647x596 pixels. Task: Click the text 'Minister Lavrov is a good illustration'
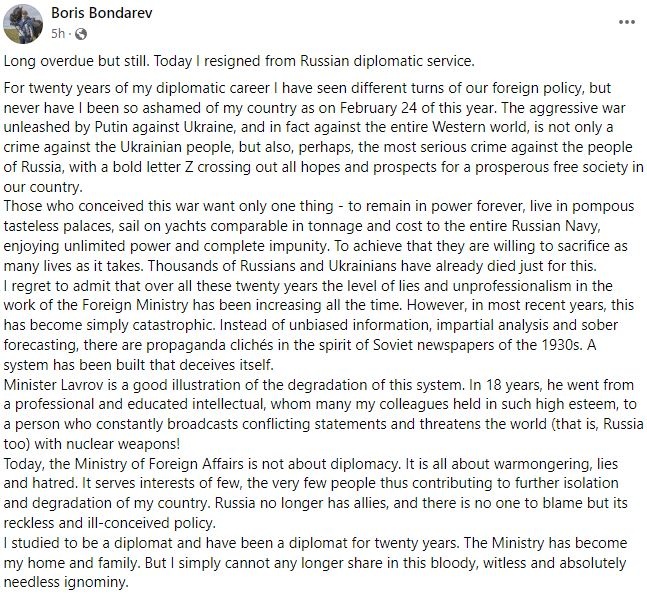132,385
